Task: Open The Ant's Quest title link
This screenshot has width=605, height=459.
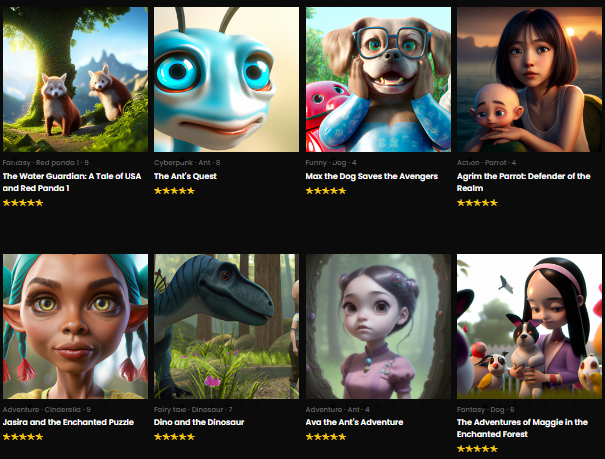Action: 185,176
